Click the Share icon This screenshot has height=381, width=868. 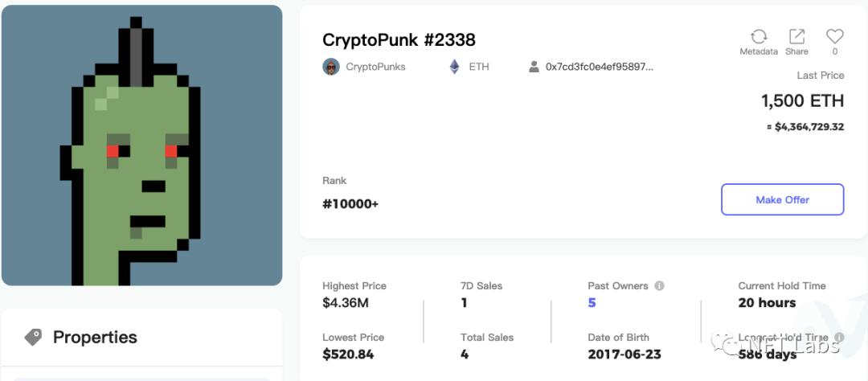pos(796,37)
